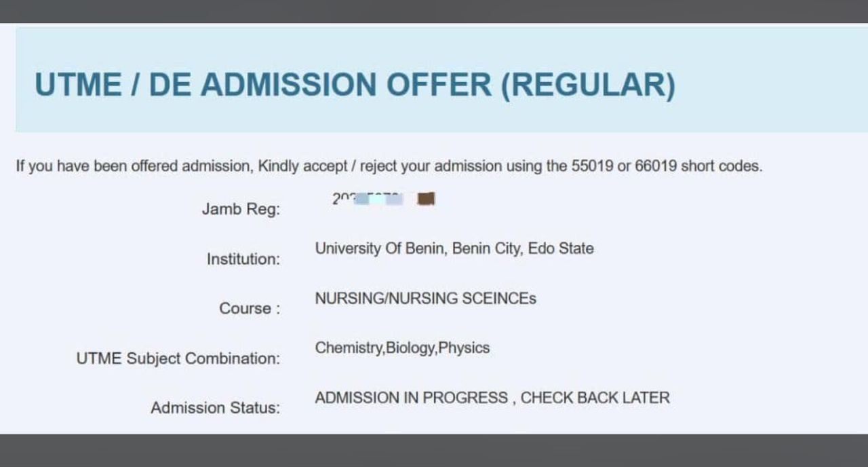
Task: Click the Course label
Action: 249,309
